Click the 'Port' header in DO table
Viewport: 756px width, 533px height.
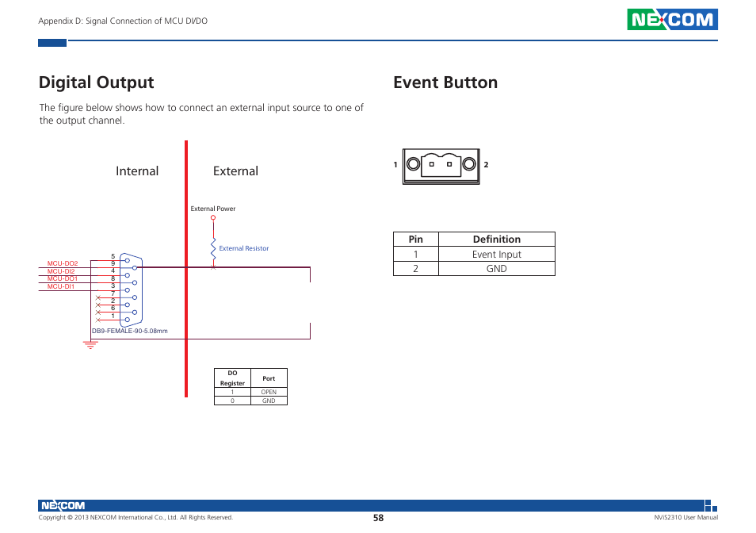point(269,378)
